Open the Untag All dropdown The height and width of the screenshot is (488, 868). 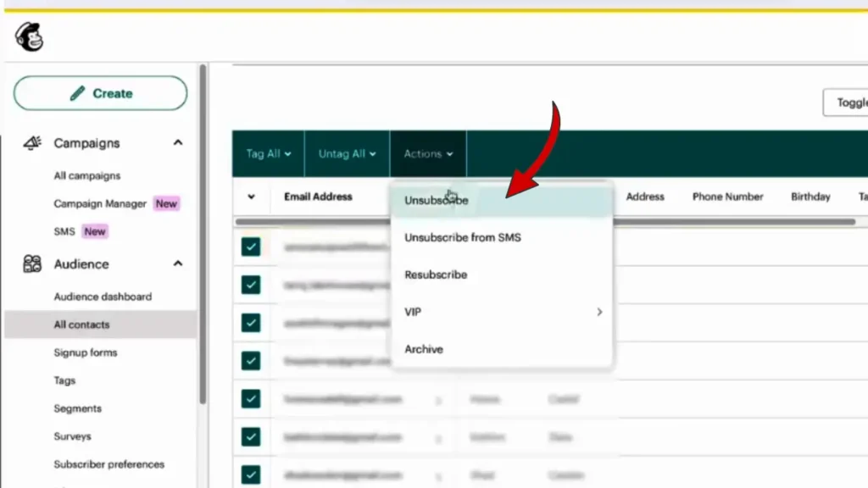(x=347, y=154)
